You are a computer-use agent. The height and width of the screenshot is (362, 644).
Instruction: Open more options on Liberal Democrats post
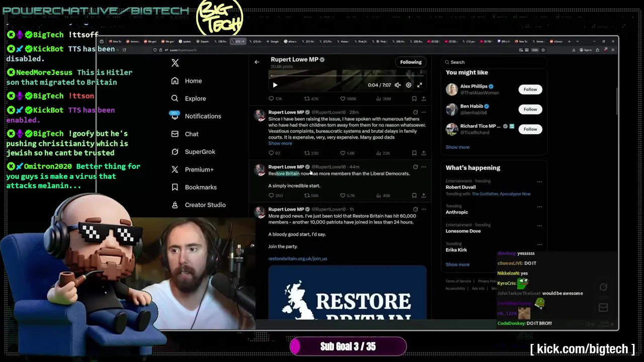pos(424,167)
